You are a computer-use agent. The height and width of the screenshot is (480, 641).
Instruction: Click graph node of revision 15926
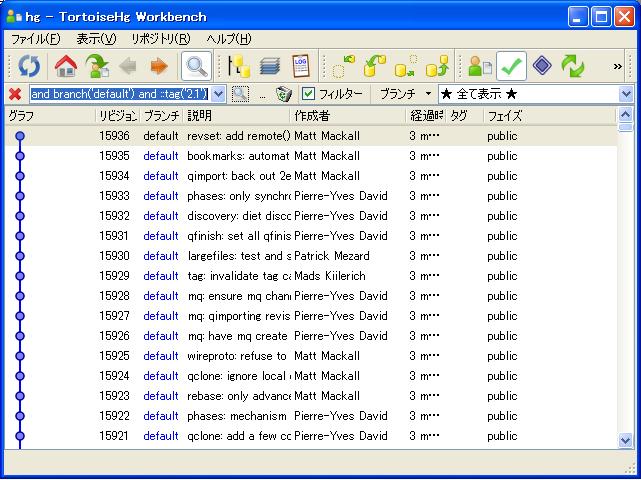coord(20,336)
